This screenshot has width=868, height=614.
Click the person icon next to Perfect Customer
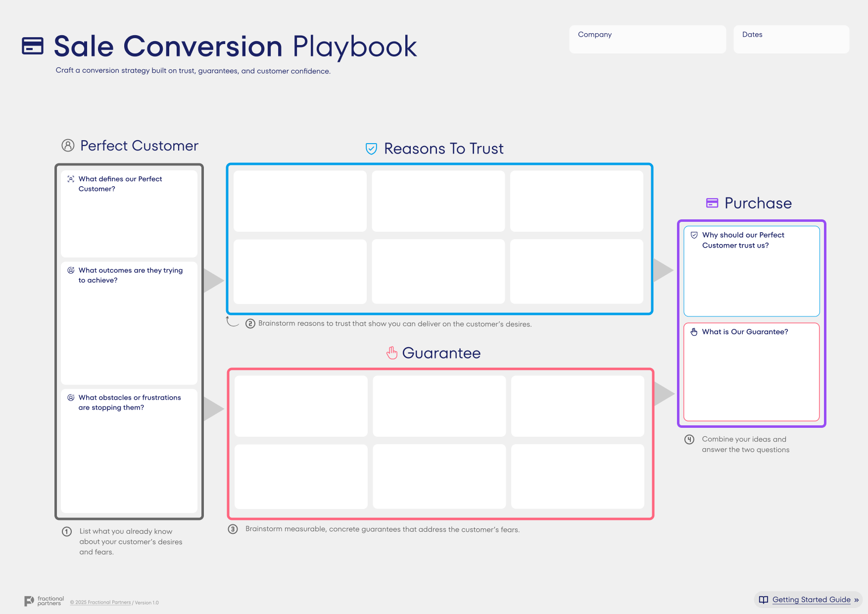click(x=68, y=145)
